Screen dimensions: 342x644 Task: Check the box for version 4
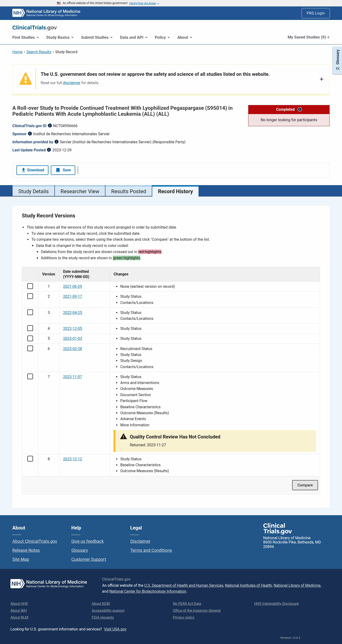(30, 328)
